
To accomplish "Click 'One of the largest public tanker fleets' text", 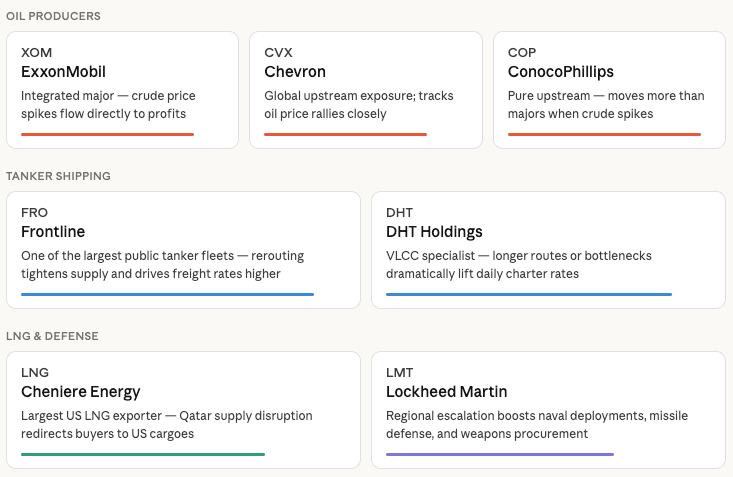I will 128,255.
